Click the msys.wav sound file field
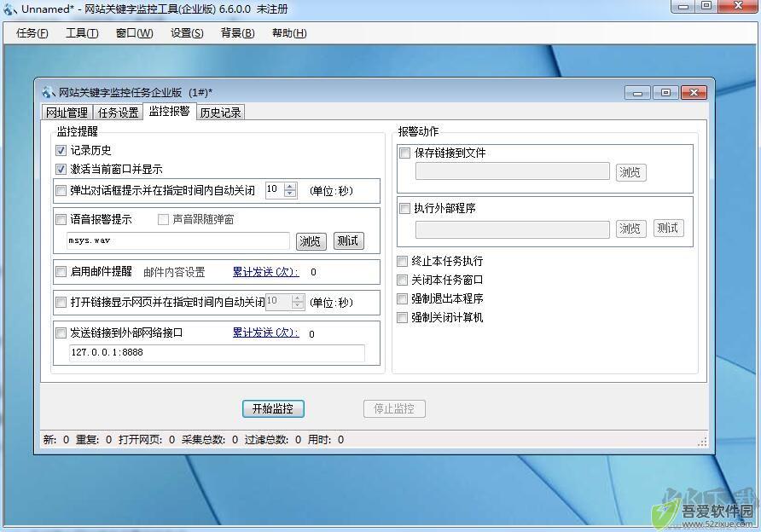 [178, 240]
